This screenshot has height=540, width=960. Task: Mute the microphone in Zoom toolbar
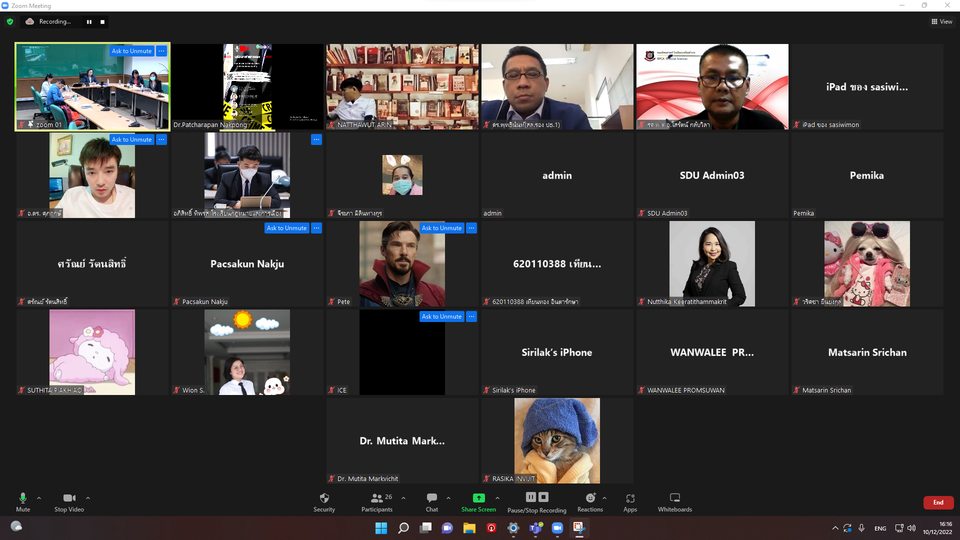click(x=23, y=497)
